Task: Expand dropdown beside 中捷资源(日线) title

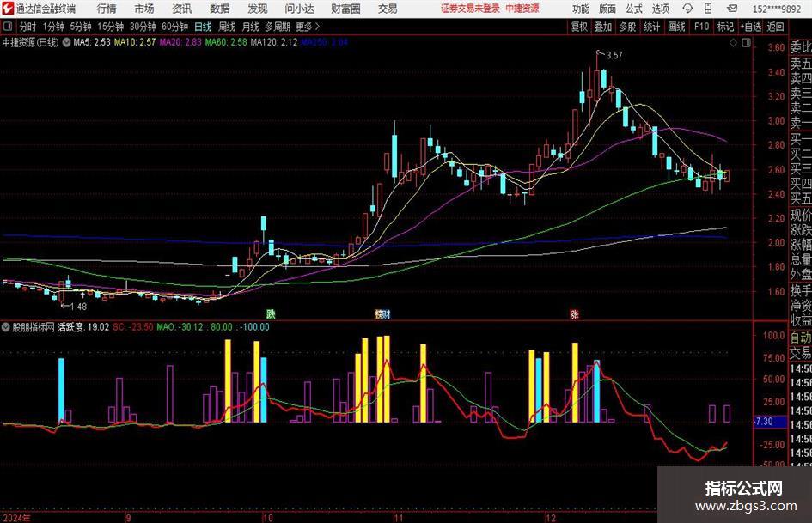Action: click(x=66, y=42)
